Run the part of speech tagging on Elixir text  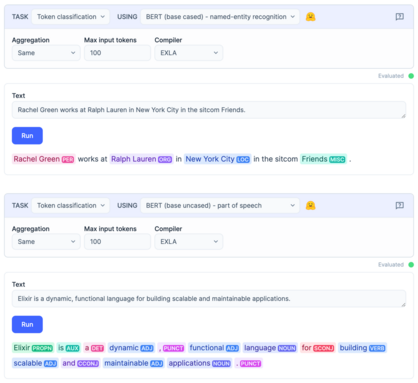pos(27,324)
